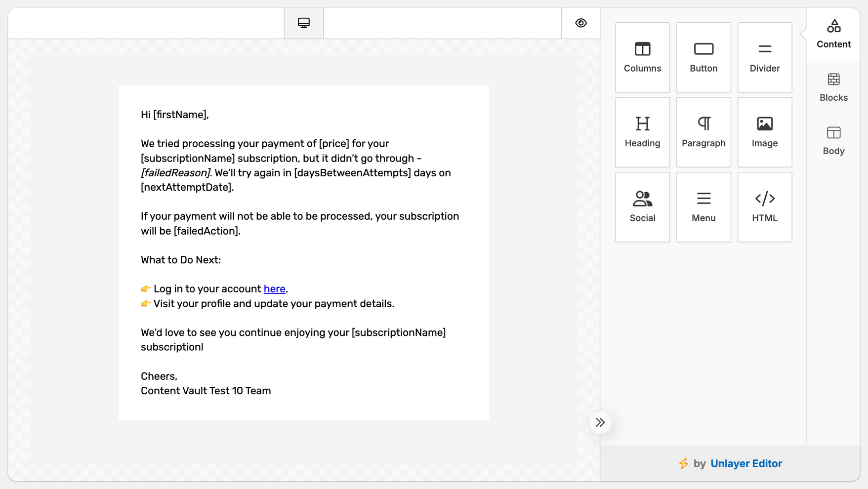The width and height of the screenshot is (868, 489).
Task: Switch to desktop preview mode
Action: 304,23
